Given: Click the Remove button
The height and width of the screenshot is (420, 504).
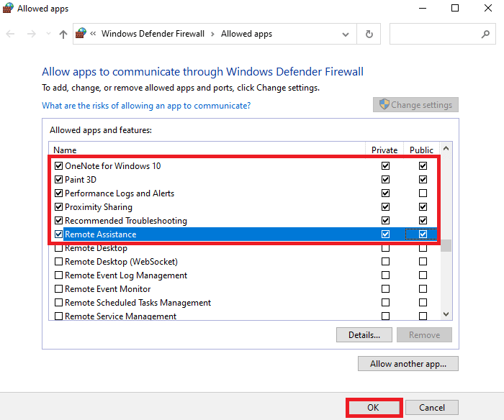Looking at the screenshot, I should 424,335.
